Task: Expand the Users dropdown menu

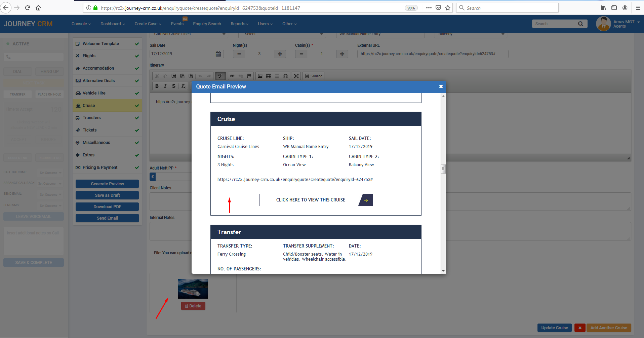Action: [265, 24]
